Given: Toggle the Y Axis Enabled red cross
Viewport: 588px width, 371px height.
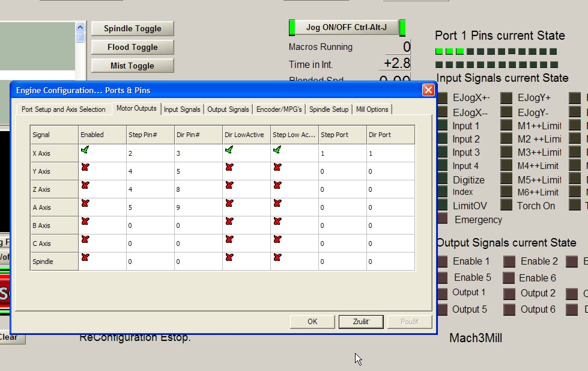Looking at the screenshot, I should click(85, 168).
